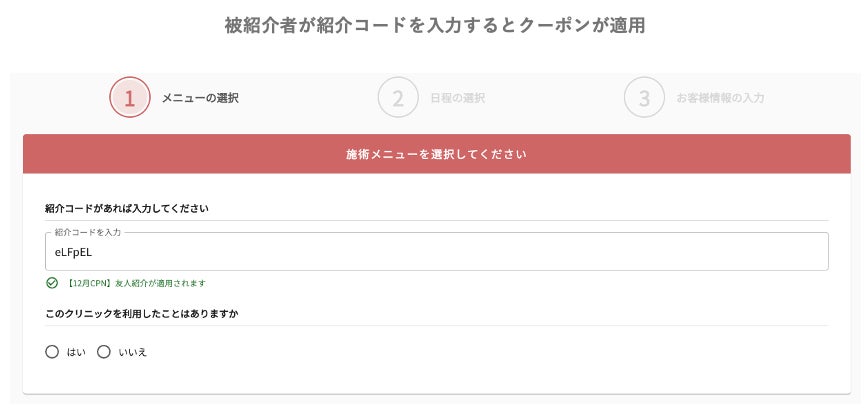
Task: Click the step 3 circle icon
Action: 644,97
